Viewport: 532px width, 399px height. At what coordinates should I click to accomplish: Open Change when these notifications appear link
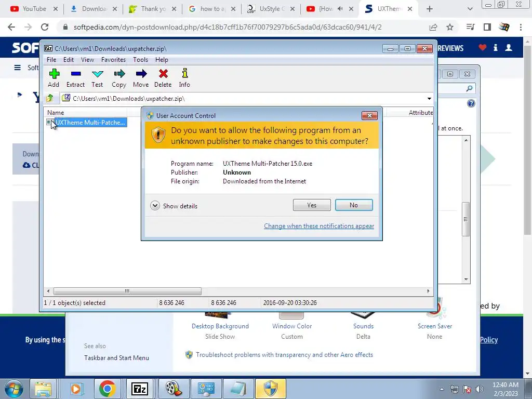[319, 226]
